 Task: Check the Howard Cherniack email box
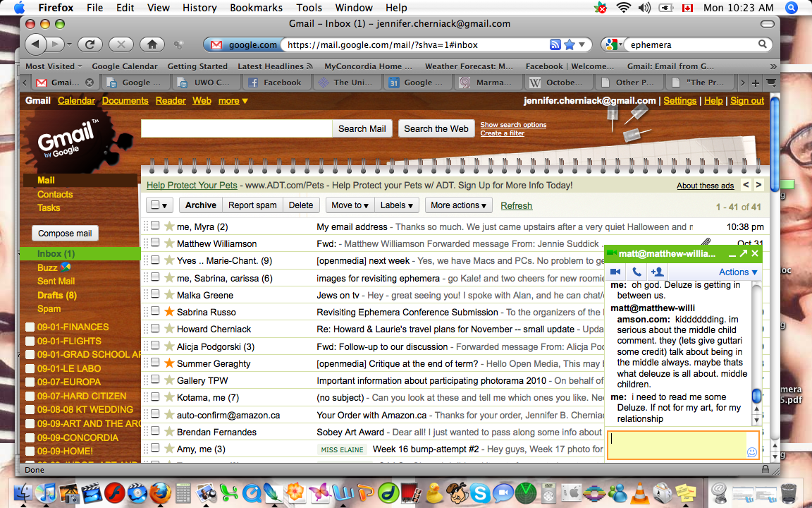(155, 329)
